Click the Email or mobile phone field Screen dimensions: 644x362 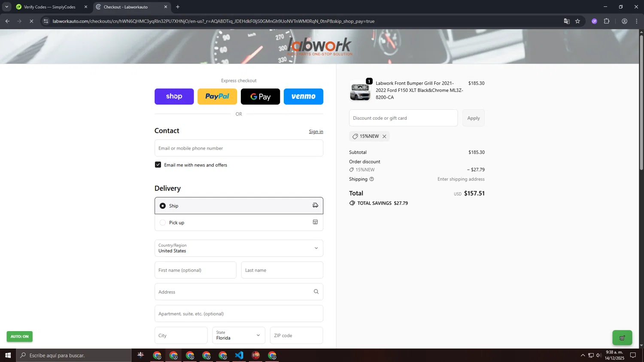click(239, 148)
